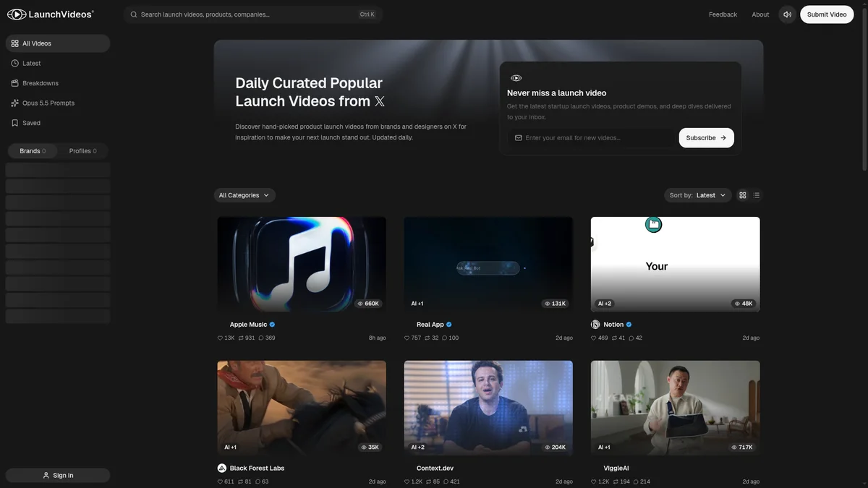Click the comment icon on Context.dev
Image resolution: width=868 pixels, height=488 pixels.
click(446, 481)
